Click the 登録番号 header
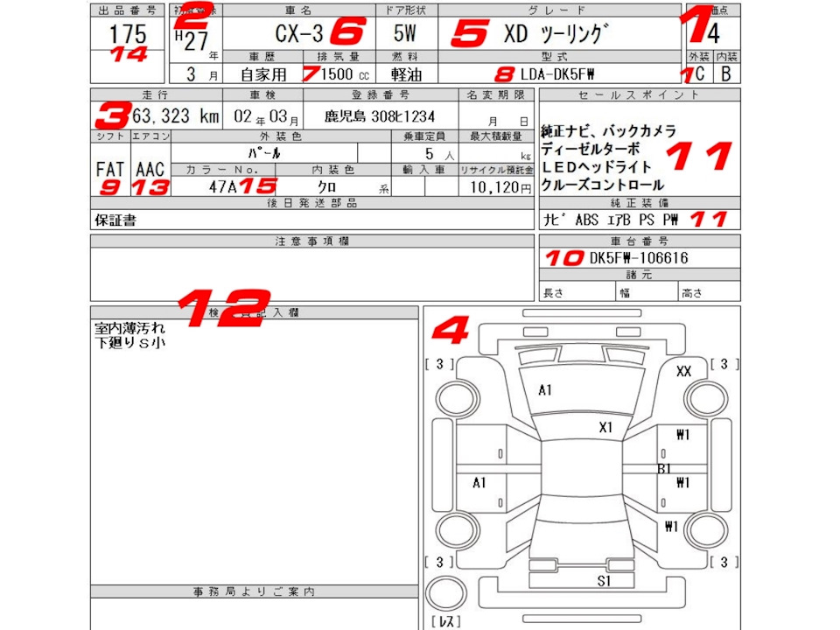The height and width of the screenshot is (630, 840). (381, 94)
